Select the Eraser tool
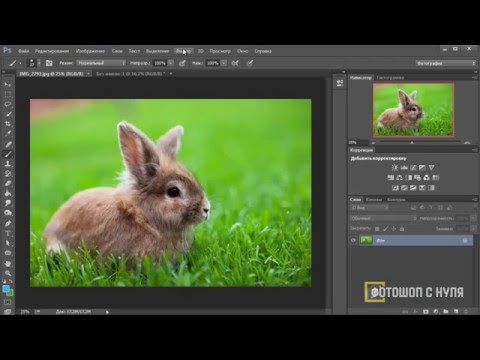Screen dimensions: 480x360 click(x=8, y=183)
